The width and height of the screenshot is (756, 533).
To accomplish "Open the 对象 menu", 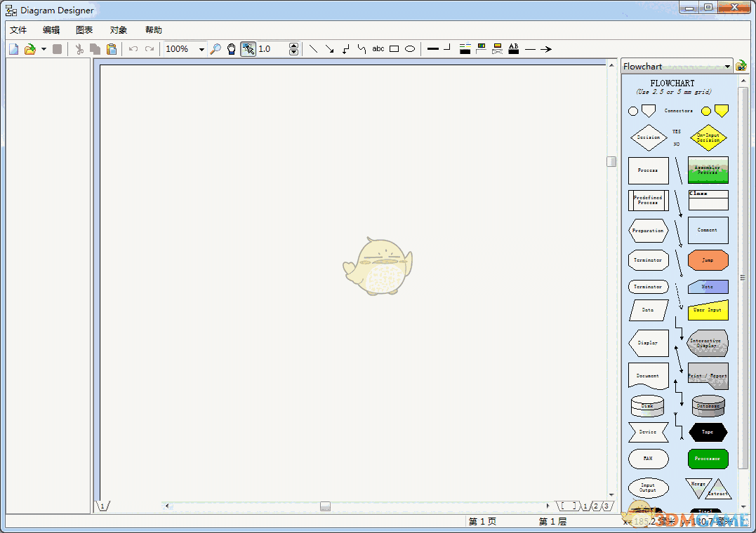I will (119, 30).
